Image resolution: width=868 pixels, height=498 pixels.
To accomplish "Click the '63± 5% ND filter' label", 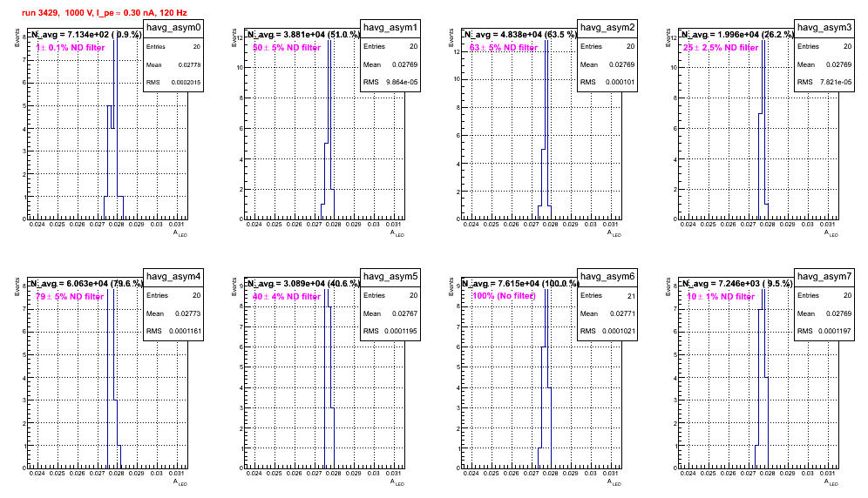I will tap(504, 48).
